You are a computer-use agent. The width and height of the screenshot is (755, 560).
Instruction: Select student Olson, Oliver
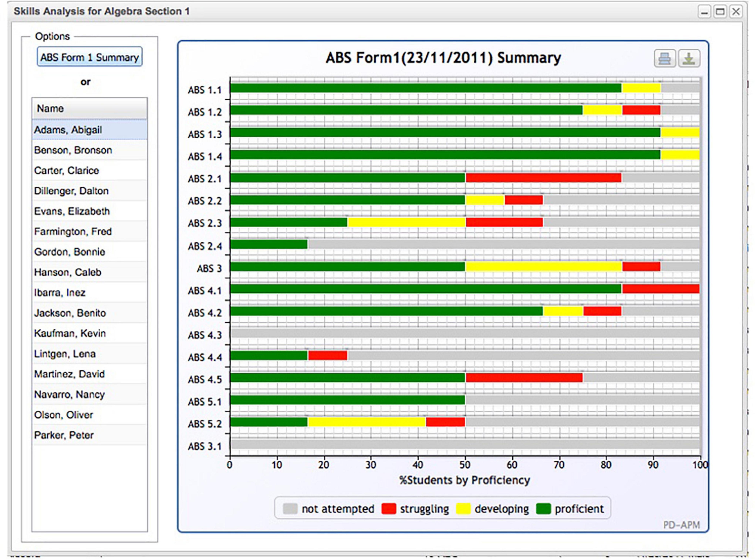pyautogui.click(x=89, y=415)
